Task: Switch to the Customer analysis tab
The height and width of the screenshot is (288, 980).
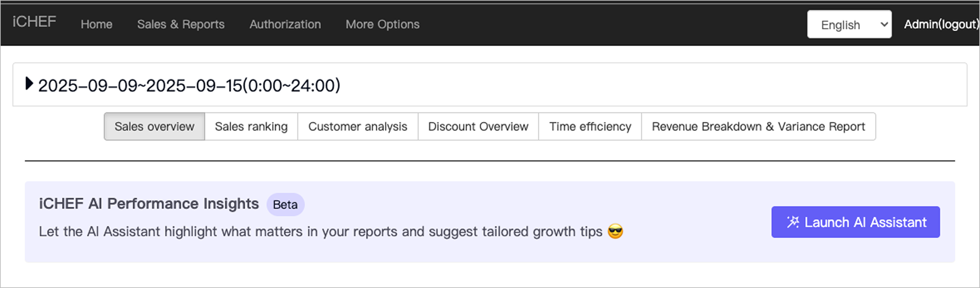Action: point(358,126)
